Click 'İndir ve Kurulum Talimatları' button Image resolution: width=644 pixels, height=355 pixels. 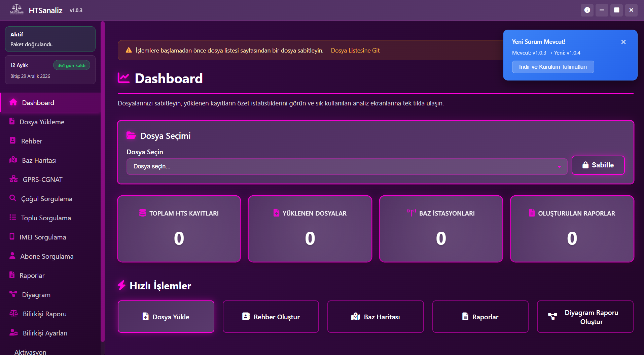coord(553,67)
